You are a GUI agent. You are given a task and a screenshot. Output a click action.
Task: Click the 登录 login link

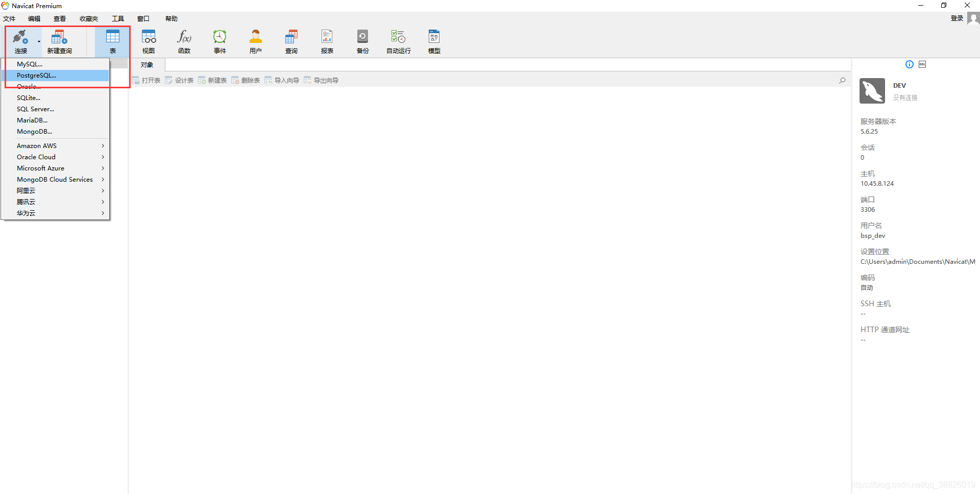(x=957, y=18)
